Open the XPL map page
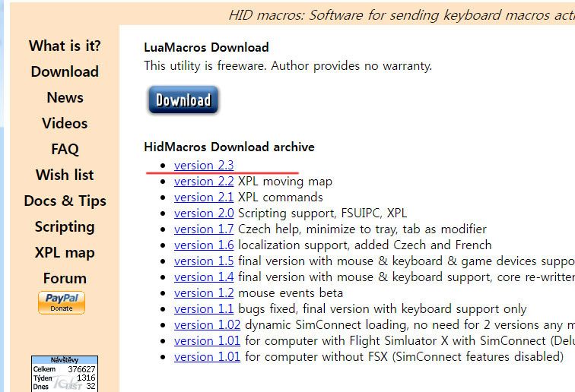The height and width of the screenshot is (392, 575). click(x=65, y=252)
